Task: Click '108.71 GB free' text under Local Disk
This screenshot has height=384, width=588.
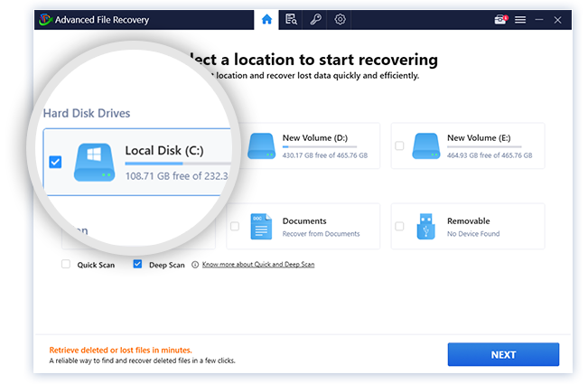Action: click(157, 176)
